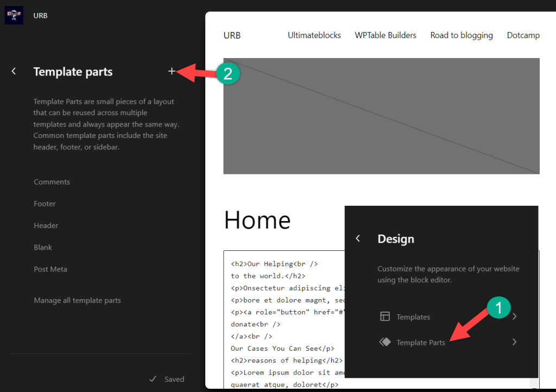Open the Blank template part
The height and width of the screenshot is (392, 556).
point(43,247)
